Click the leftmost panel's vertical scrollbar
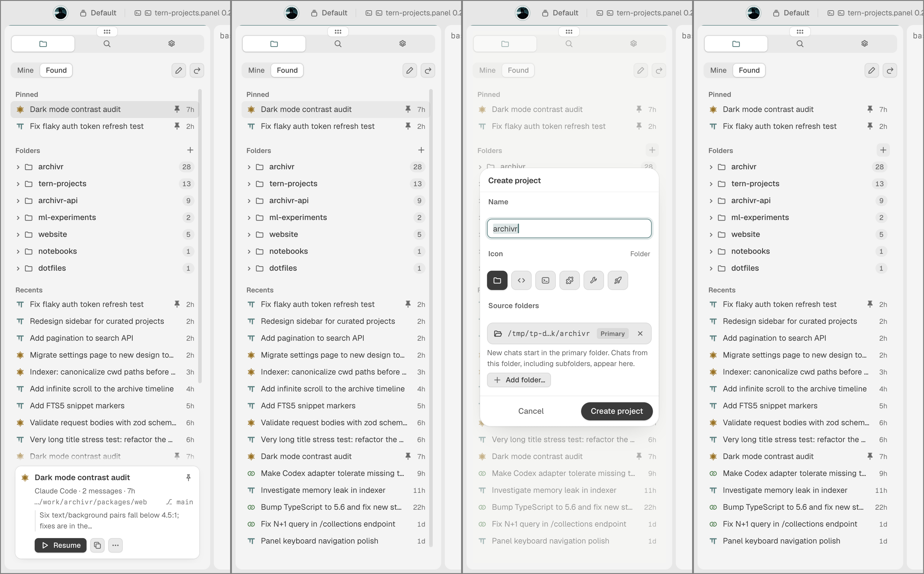 coord(200,236)
